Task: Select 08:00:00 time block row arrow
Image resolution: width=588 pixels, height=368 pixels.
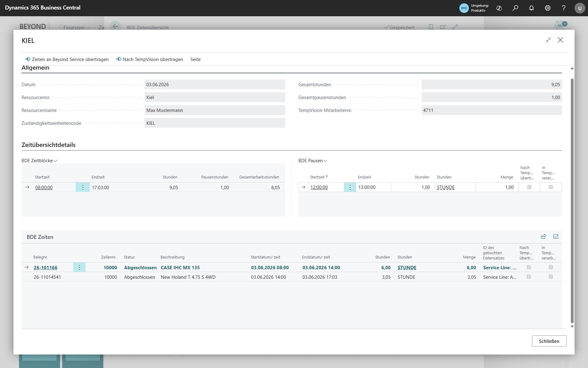Action: tap(27, 187)
